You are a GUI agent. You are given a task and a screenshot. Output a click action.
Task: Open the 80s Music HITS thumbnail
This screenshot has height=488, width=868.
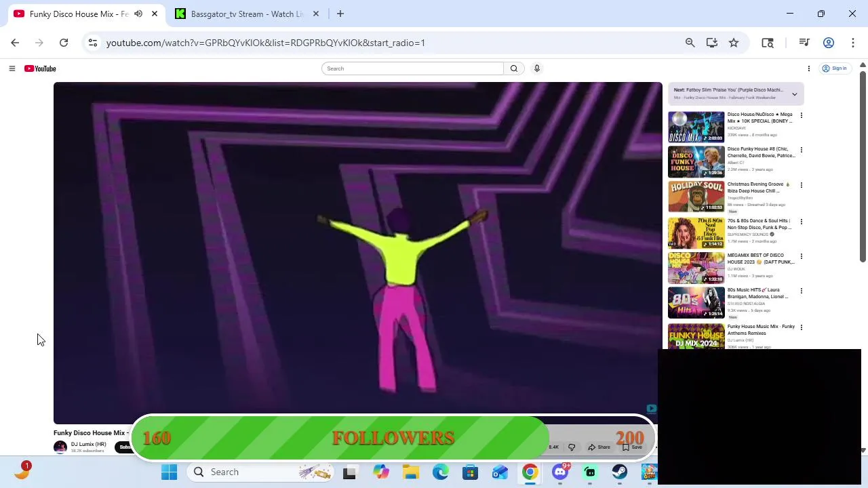click(696, 302)
